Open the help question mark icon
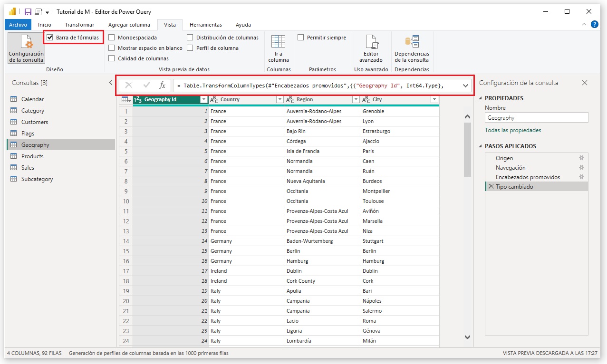The width and height of the screenshot is (607, 364). coord(594,24)
